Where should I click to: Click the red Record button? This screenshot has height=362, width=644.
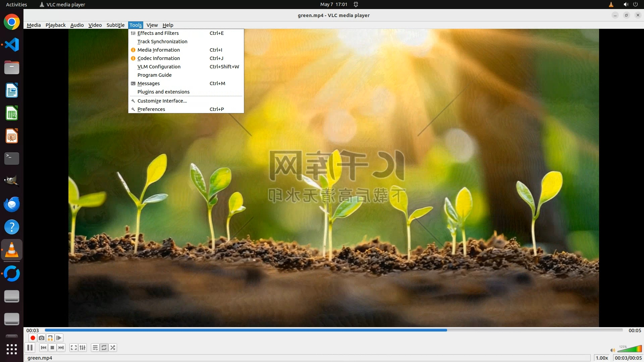pyautogui.click(x=33, y=338)
